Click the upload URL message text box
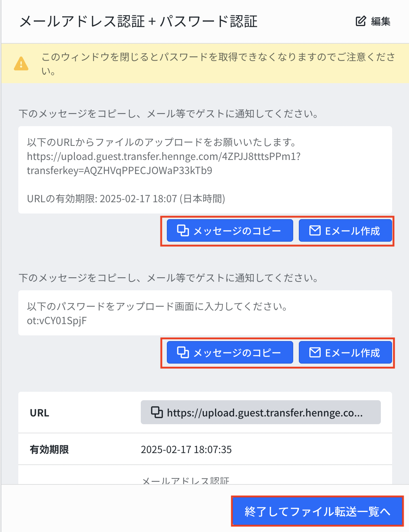The image size is (409, 532). pos(205,170)
